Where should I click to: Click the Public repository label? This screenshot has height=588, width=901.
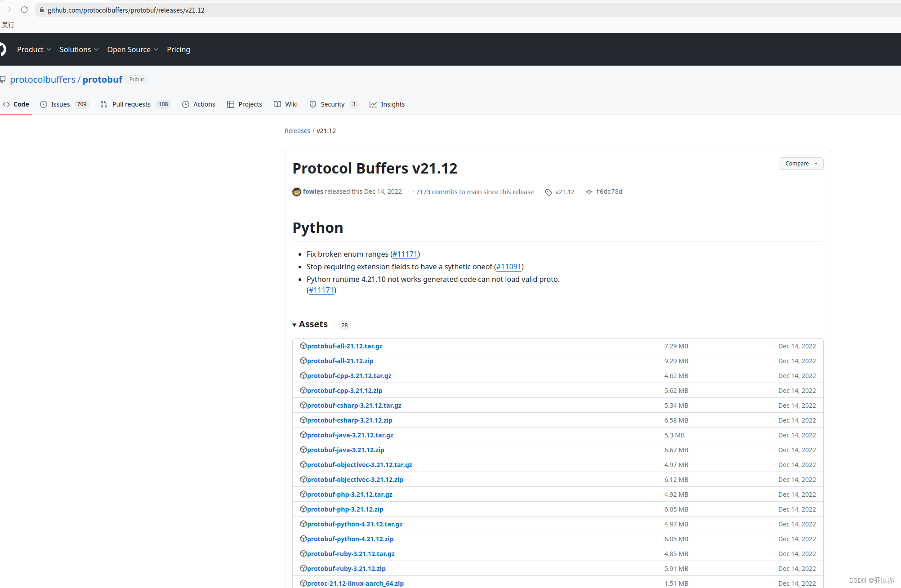tap(137, 80)
